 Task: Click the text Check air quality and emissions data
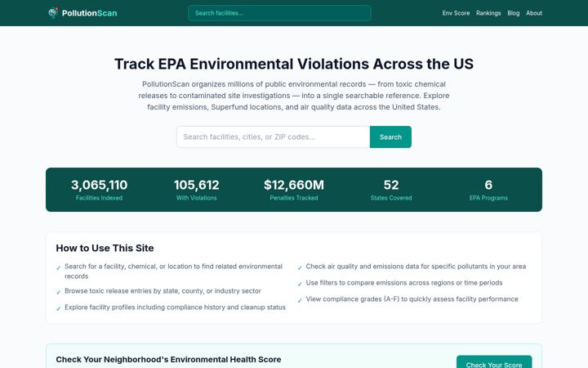click(416, 267)
